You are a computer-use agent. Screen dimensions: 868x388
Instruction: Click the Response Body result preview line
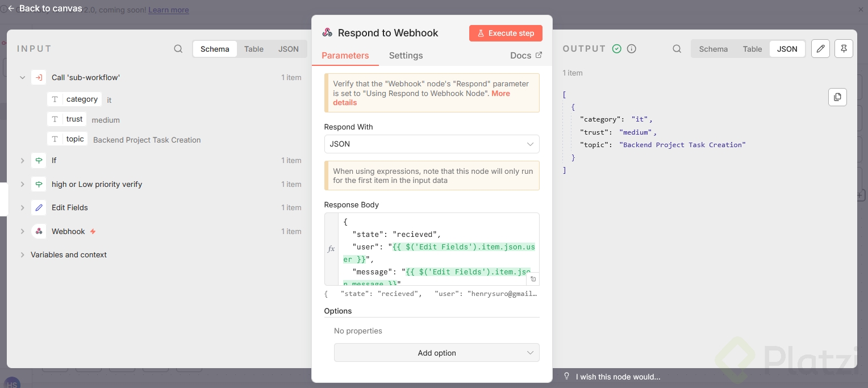tap(431, 294)
